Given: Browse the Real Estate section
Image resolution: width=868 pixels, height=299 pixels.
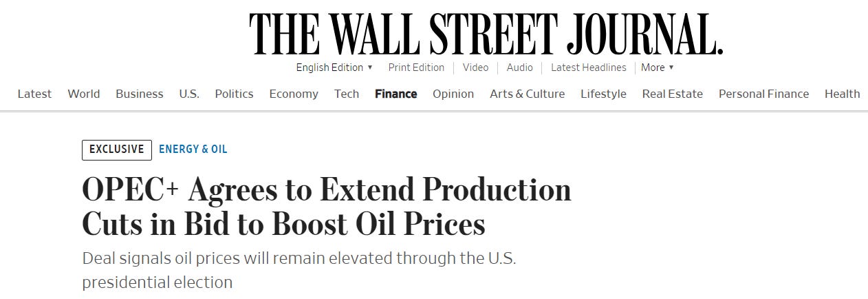Looking at the screenshot, I should coord(672,94).
